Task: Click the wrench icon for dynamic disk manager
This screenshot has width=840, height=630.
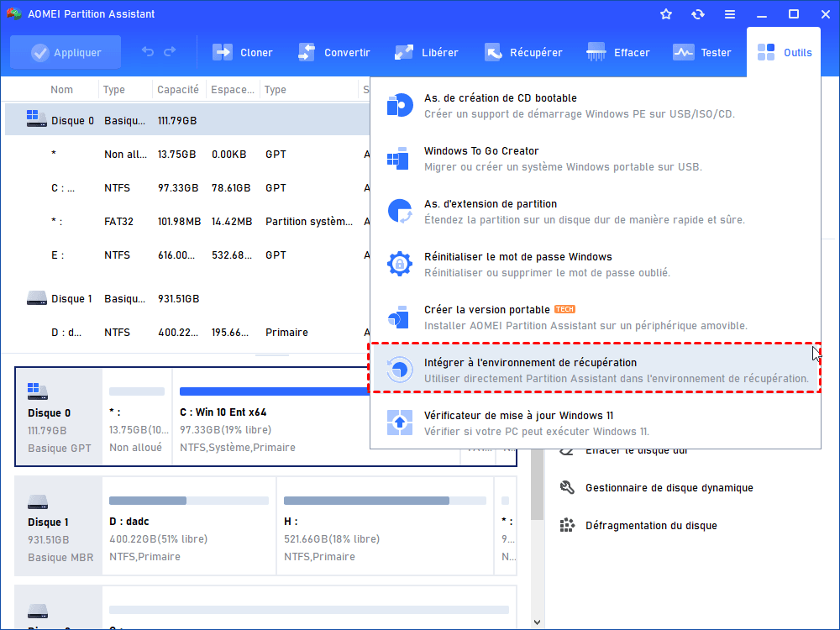Action: [567, 487]
